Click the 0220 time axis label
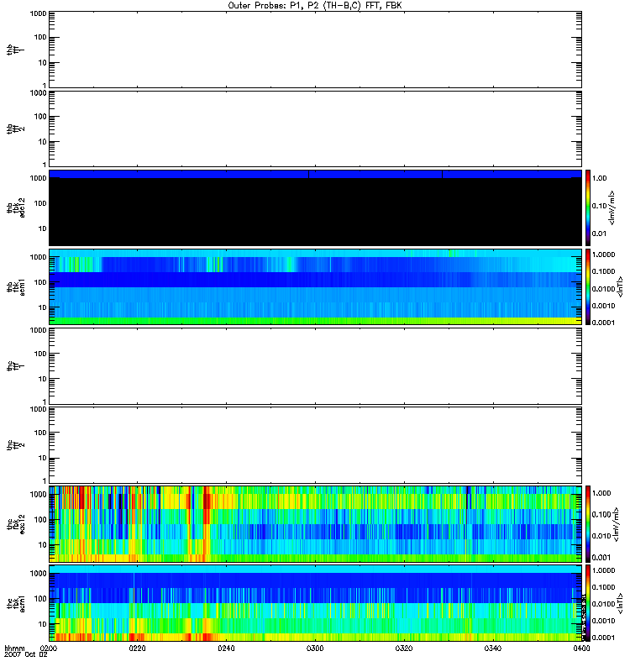Screen dimensions: 630x672 tap(137, 648)
